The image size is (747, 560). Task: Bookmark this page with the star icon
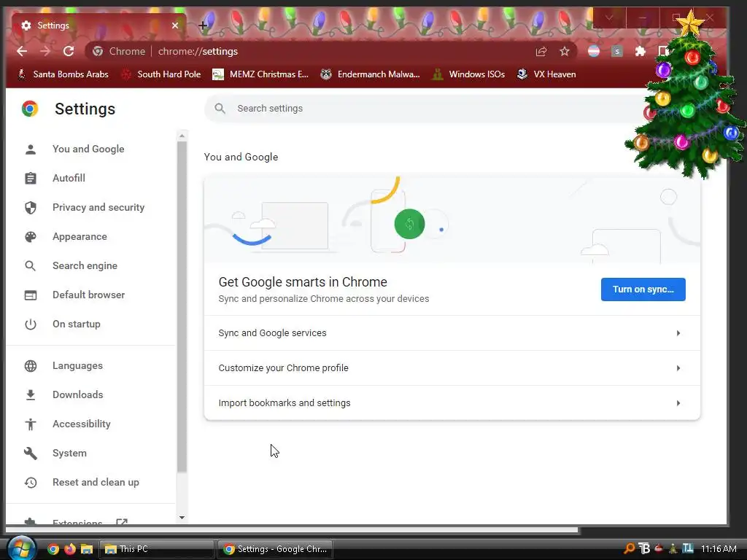(x=565, y=52)
